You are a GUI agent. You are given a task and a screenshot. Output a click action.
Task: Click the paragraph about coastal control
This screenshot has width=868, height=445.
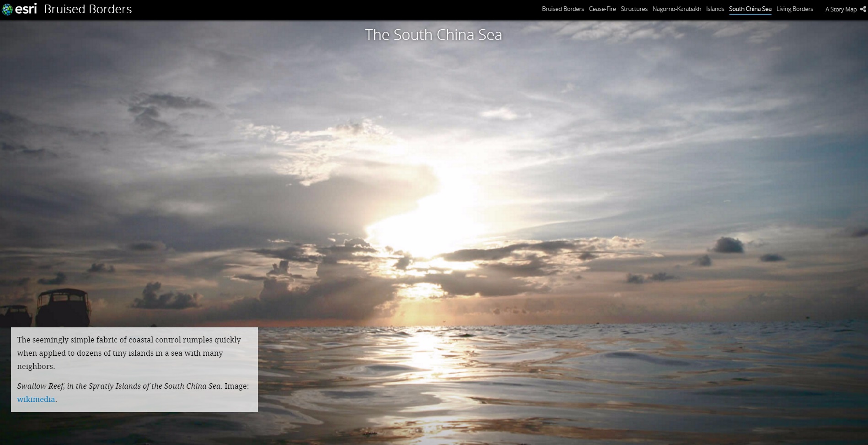pos(129,353)
